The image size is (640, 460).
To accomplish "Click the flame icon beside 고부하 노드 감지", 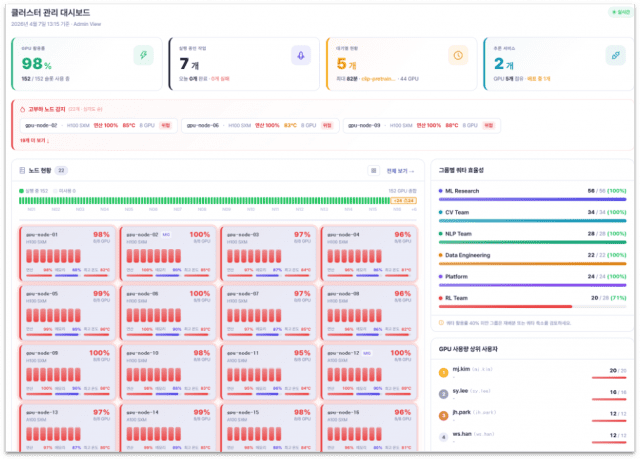I will tap(22, 109).
